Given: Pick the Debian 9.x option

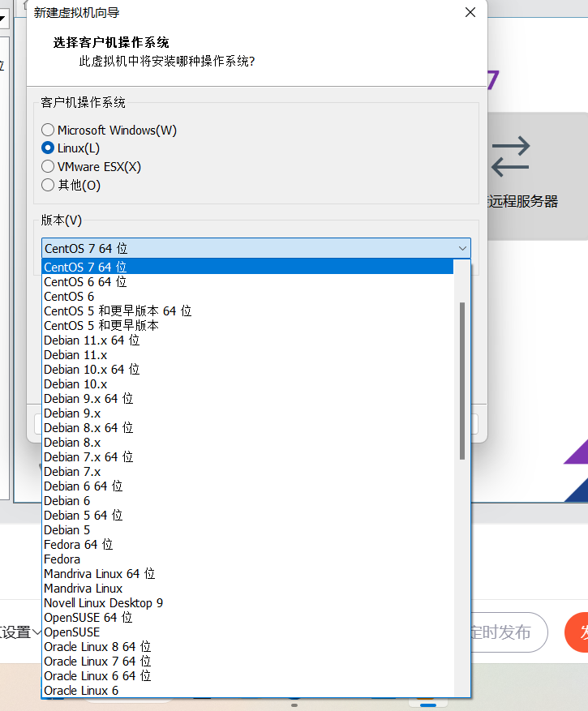Looking at the screenshot, I should (x=247, y=413).
